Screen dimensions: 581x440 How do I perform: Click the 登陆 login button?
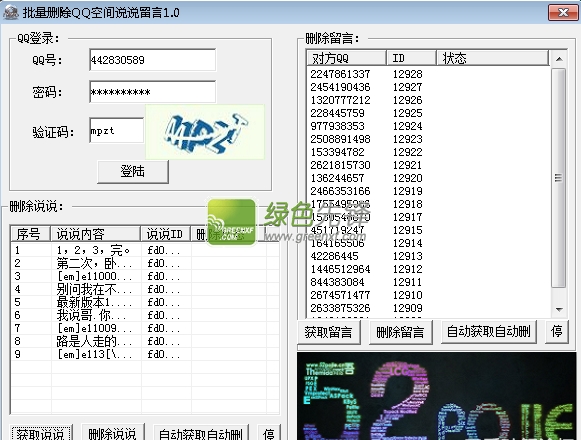[x=133, y=172]
